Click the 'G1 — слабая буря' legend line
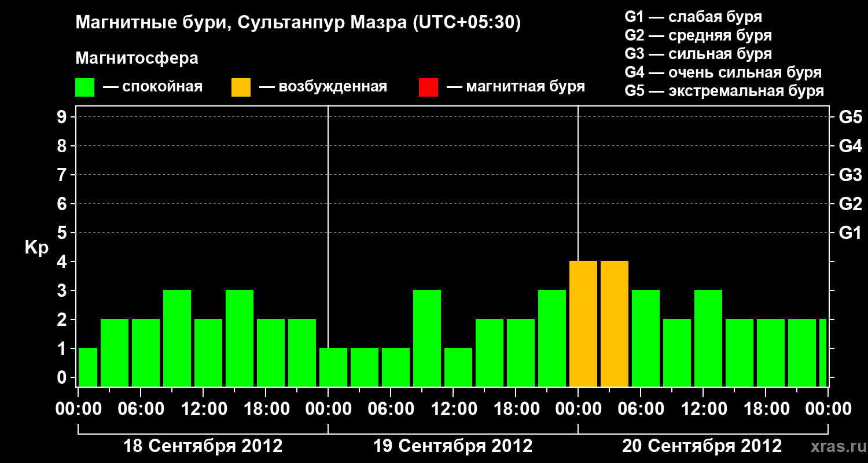Image resolution: width=868 pixels, height=463 pixels. [693, 17]
